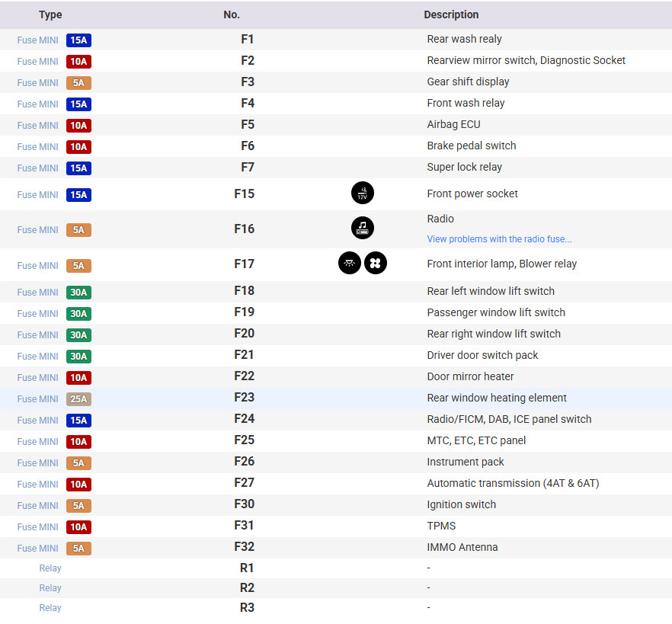The image size is (672, 624).
Task: Click the 30A badge in the F18 row
Action: 79,293
